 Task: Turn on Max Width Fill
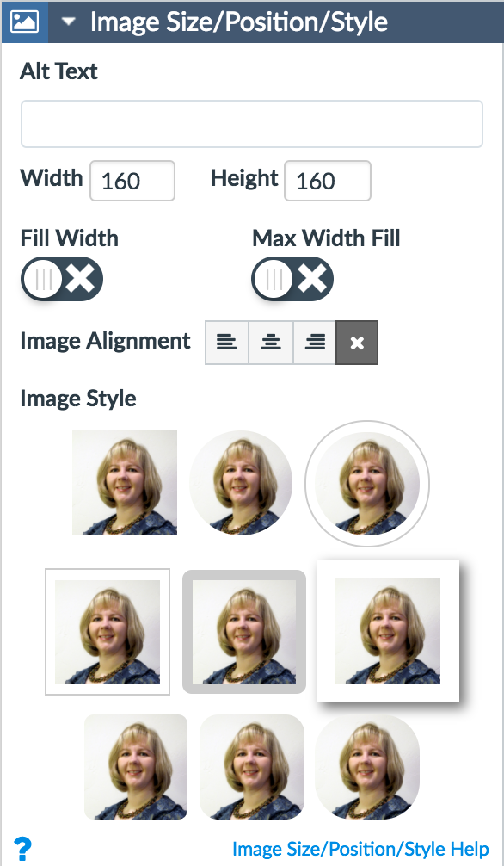[292, 279]
